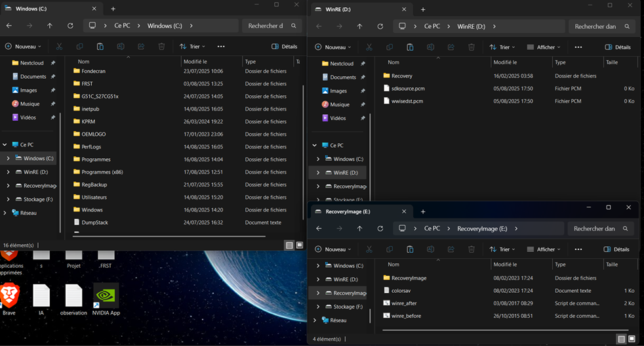Screen dimensions: 644x346
Task: Open Afficher dropdown in WinRE (D:) window
Action: 544,47
